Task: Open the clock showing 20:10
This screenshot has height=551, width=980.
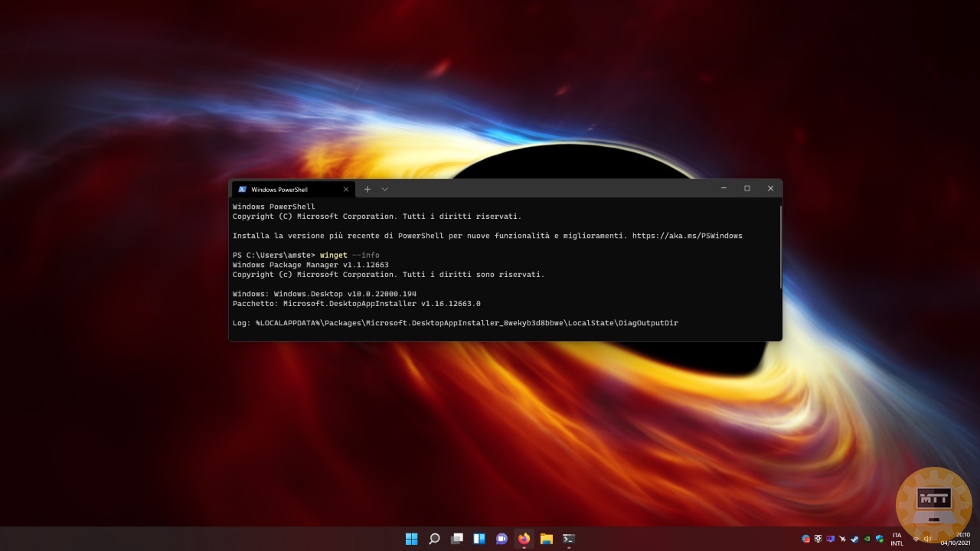Action: pyautogui.click(x=955, y=539)
